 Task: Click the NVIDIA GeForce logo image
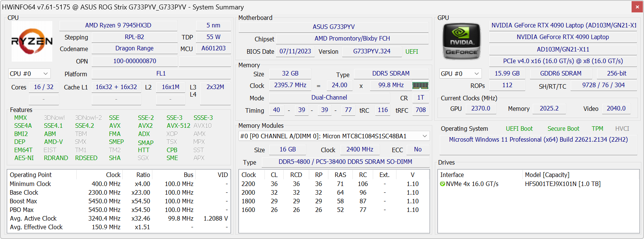pos(462,41)
